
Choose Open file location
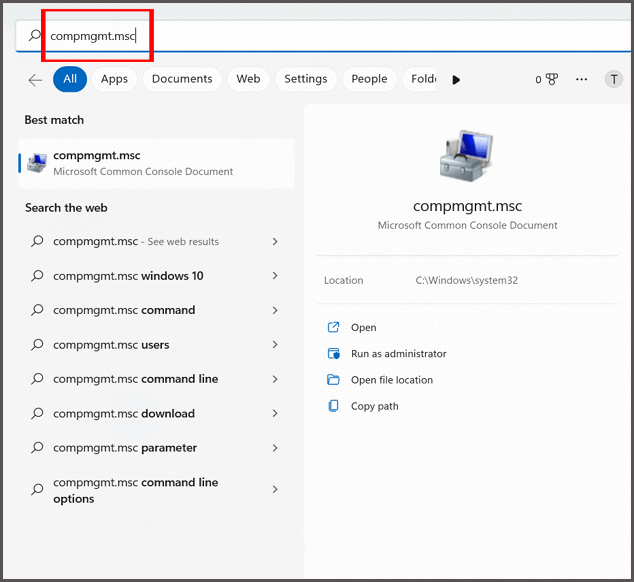pyautogui.click(x=392, y=380)
